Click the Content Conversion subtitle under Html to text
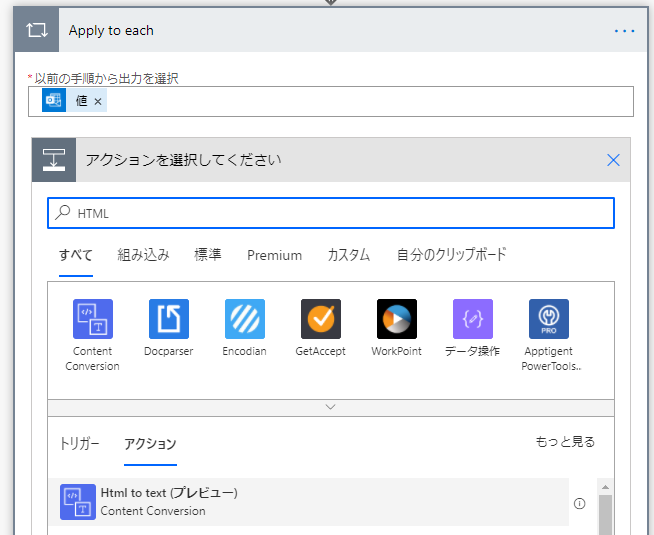 tap(153, 511)
